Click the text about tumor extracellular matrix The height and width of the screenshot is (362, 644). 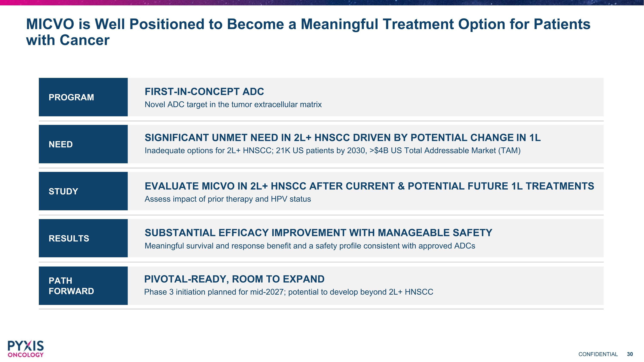(x=233, y=105)
